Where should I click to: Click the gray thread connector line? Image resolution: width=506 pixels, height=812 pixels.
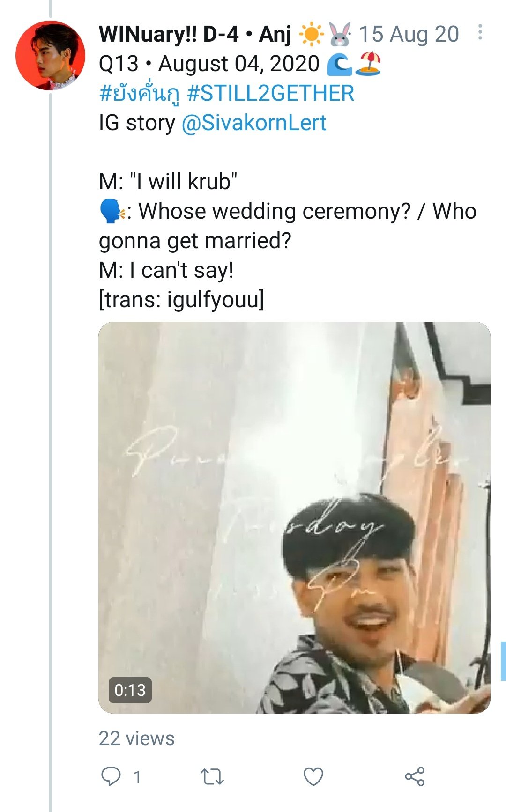(51, 450)
